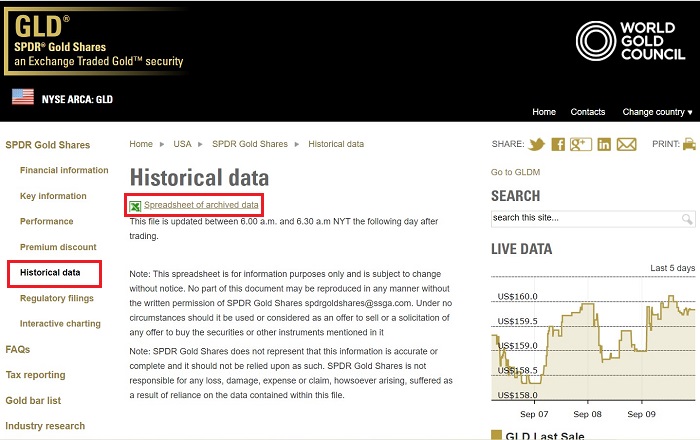Click SPDR Gold Shares breadcrumb link
The width and height of the screenshot is (700, 440).
pos(250,144)
